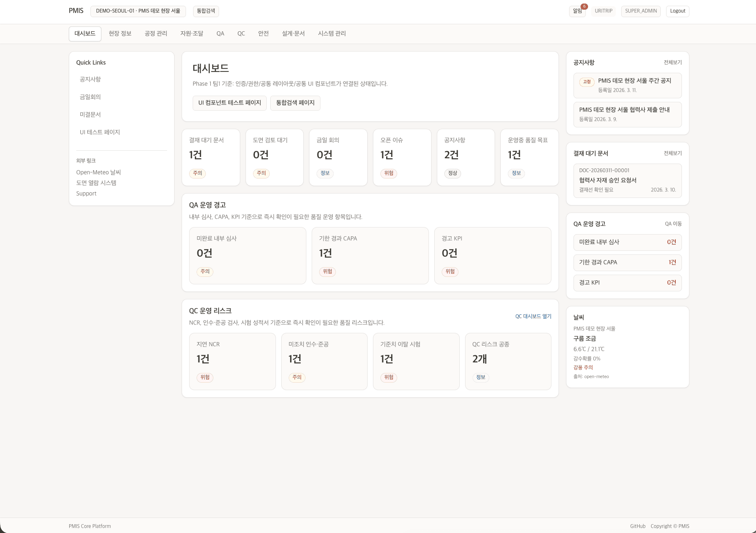Switch to the 시스템 관리 tab
Image resolution: width=756 pixels, height=533 pixels.
click(x=331, y=34)
